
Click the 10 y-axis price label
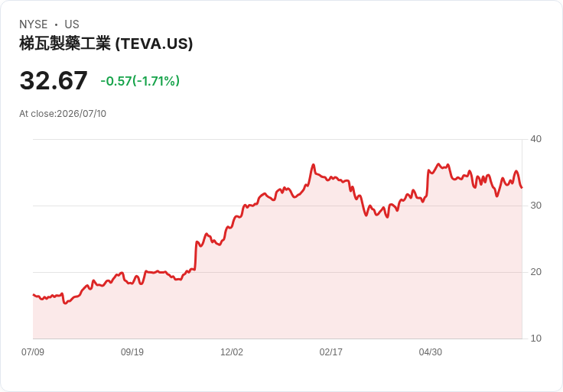pos(535,339)
